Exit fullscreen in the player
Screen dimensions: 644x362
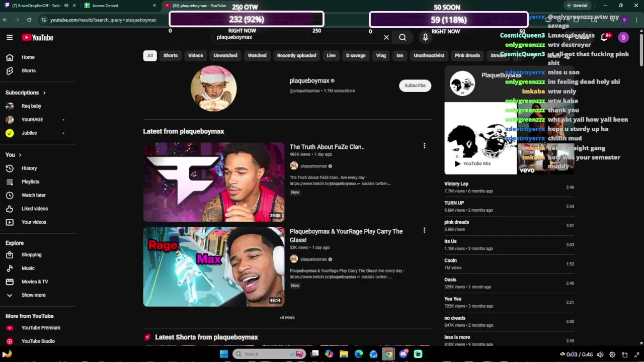pyautogui.click(x=637, y=354)
